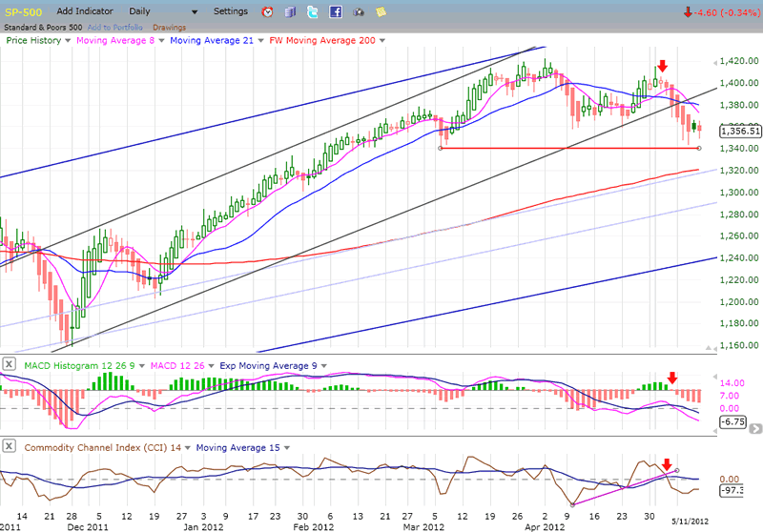This screenshot has width=763, height=532.
Task: Expand Moving Average 8 dropdown
Action: click(x=159, y=41)
